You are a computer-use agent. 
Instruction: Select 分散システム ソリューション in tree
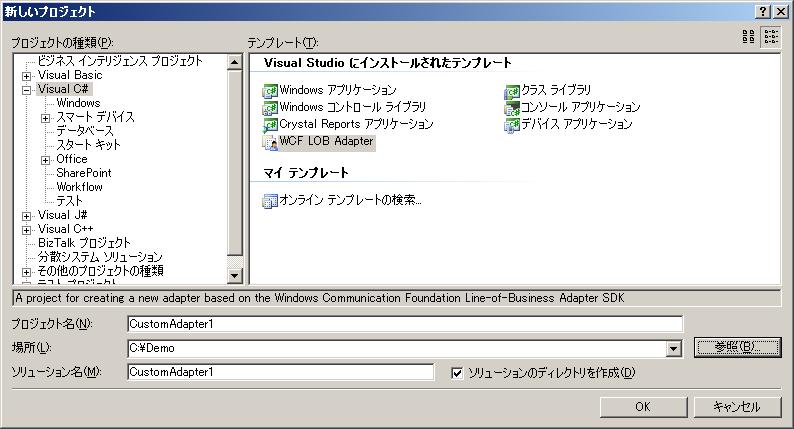point(100,257)
